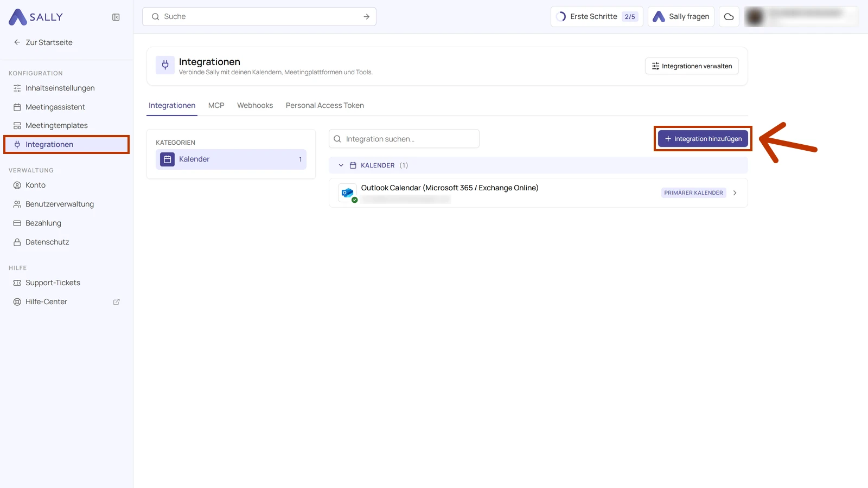Screen dimensions: 868x488
Task: Expand Outlook Calendar row with right chevron
Action: tap(735, 193)
